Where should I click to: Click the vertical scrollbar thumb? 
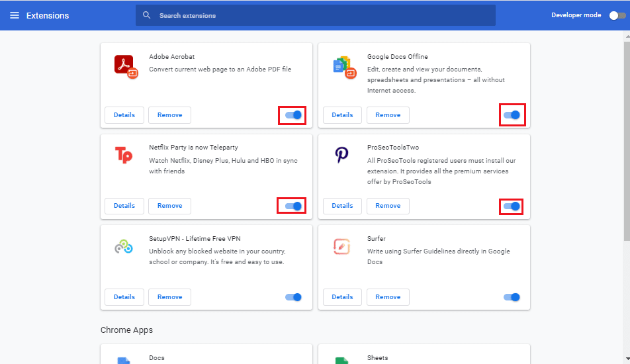click(x=627, y=140)
